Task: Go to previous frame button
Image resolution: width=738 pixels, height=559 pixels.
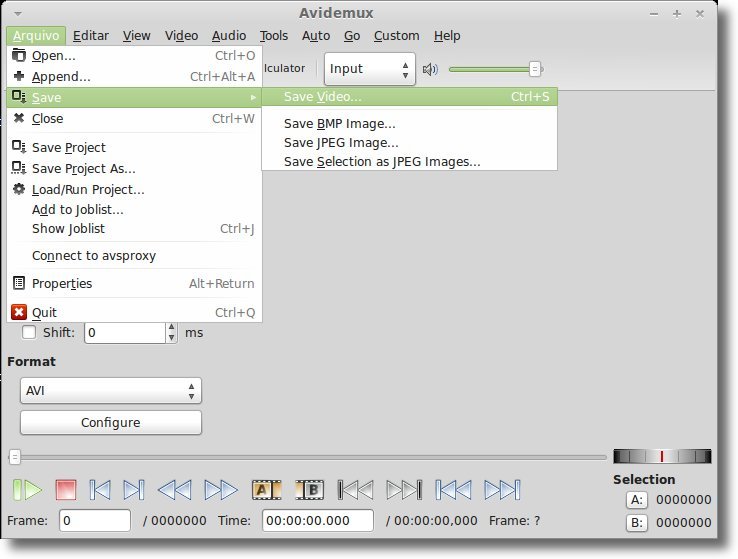Action: [x=100, y=490]
